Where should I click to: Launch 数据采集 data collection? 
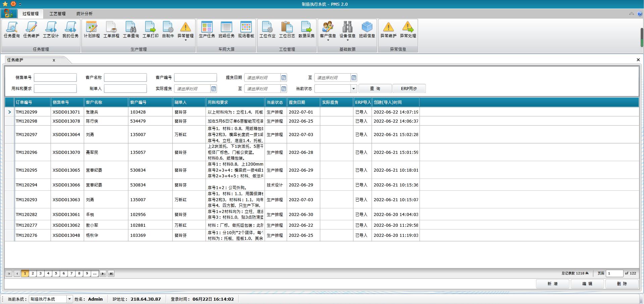point(306,30)
